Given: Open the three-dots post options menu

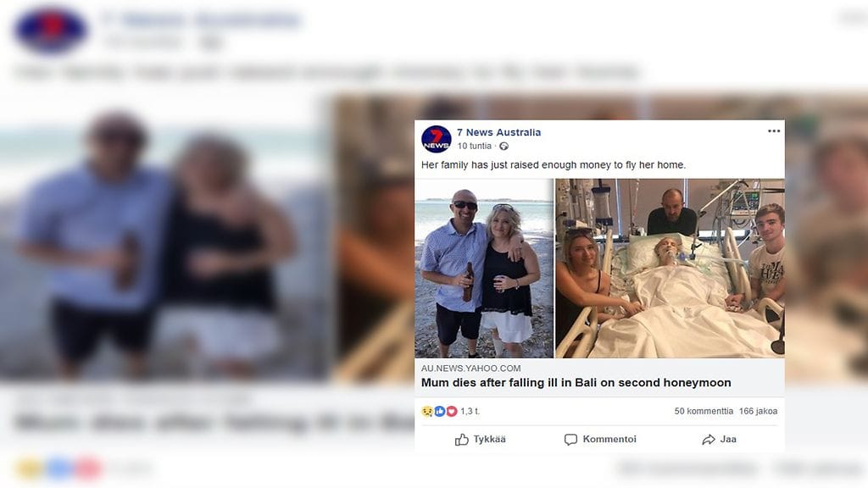Looking at the screenshot, I should pos(773,131).
